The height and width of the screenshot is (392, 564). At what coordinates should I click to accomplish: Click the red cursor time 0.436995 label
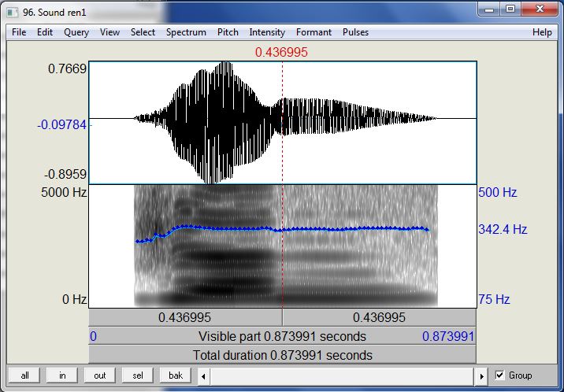pos(282,53)
